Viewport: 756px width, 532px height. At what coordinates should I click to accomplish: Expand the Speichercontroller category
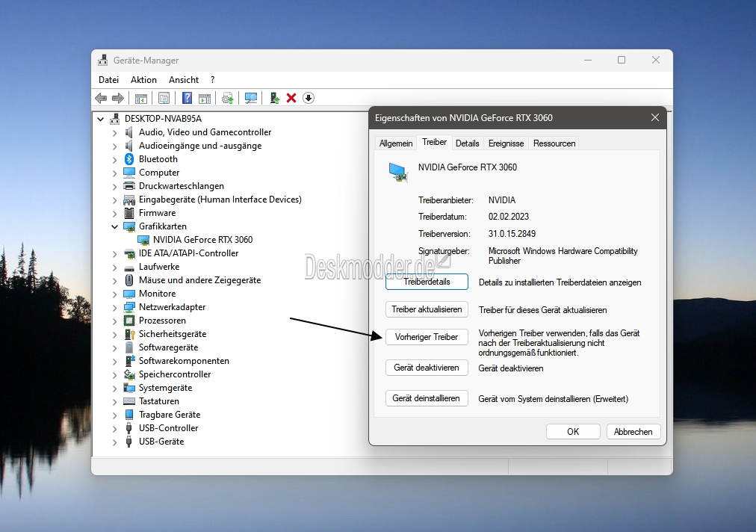point(114,375)
